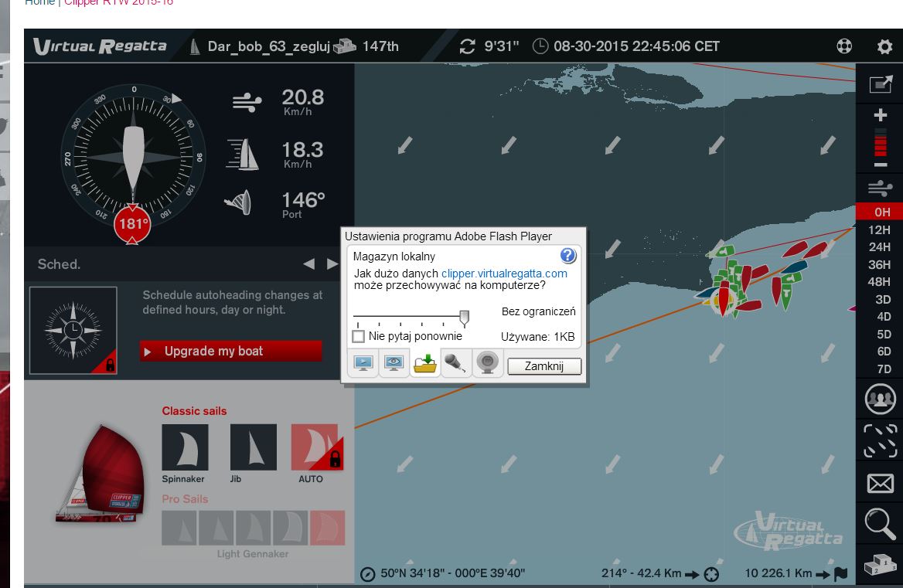Viewport: 903px width, 588px height.
Task: Open the settings gear icon
Action: point(884,46)
